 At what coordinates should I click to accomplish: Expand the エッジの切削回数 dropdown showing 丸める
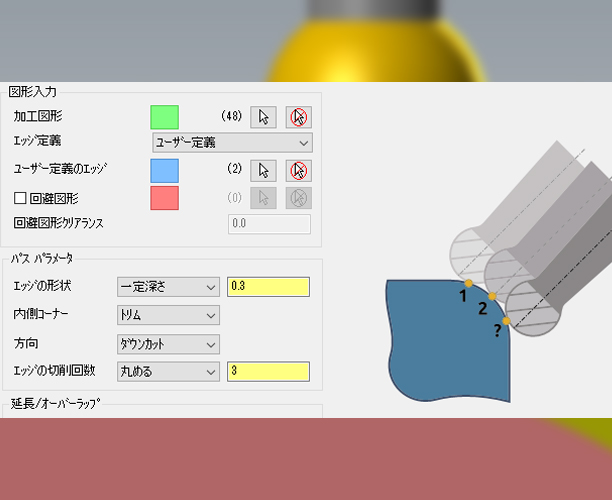coord(167,372)
